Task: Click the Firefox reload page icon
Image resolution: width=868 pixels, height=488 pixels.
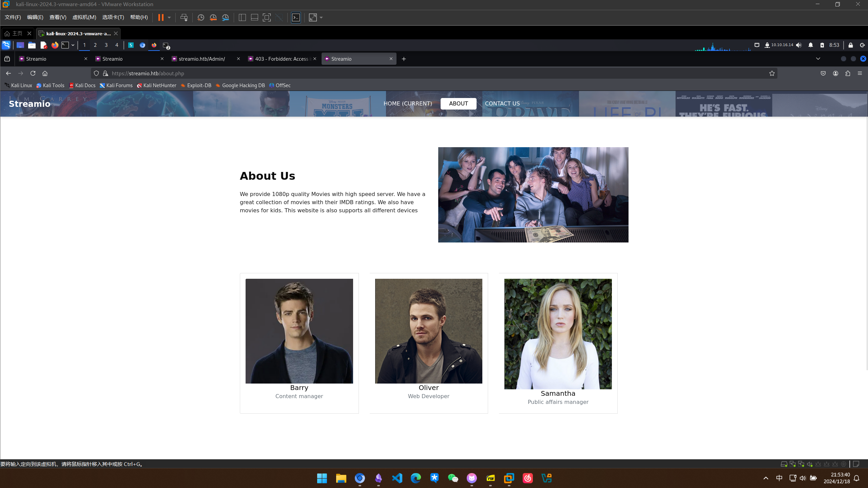Action: tap(33, 73)
